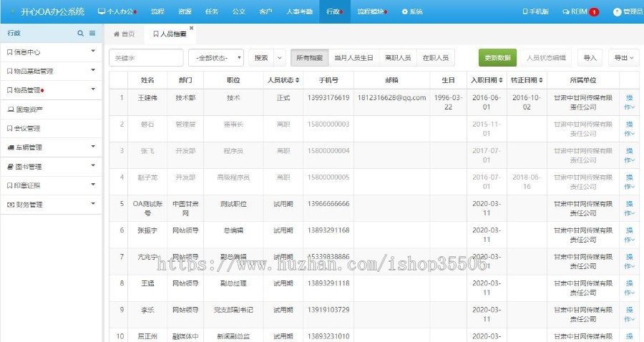Select the 在职人员 filter tab
The width and height of the screenshot is (644, 342).
tap(436, 58)
